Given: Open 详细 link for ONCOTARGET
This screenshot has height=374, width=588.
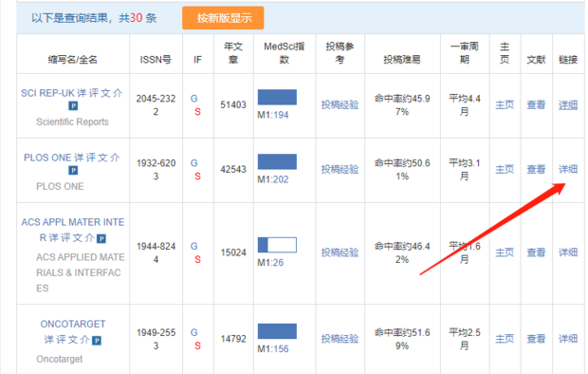Looking at the screenshot, I should tap(568, 339).
